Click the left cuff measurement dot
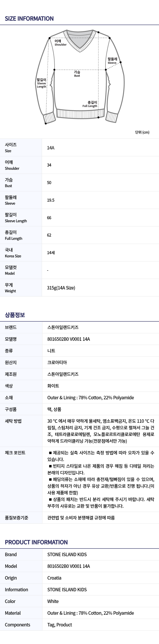 [45, 124]
